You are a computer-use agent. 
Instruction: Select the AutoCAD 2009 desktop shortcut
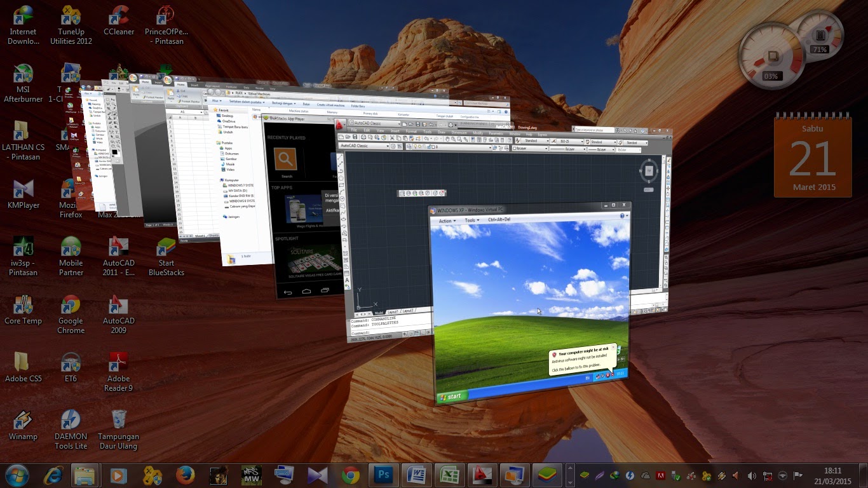pos(119,315)
